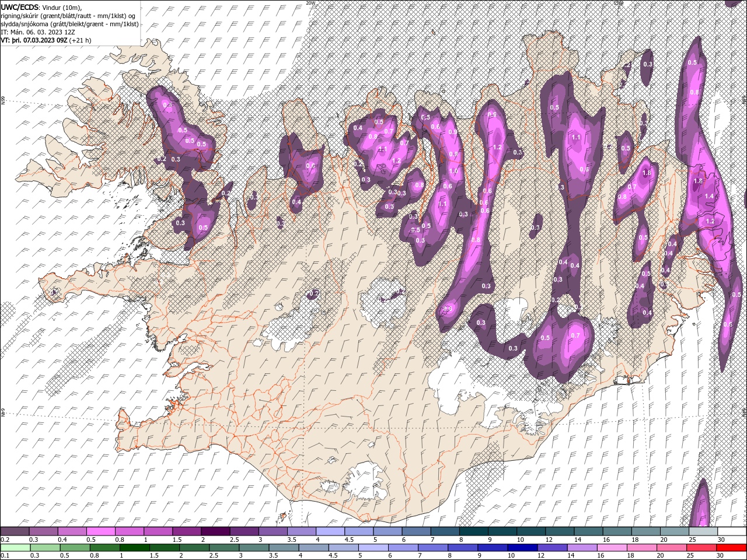Pick lower legend bright red swatch above 30
This screenshot has width=747, height=560.
point(731,548)
